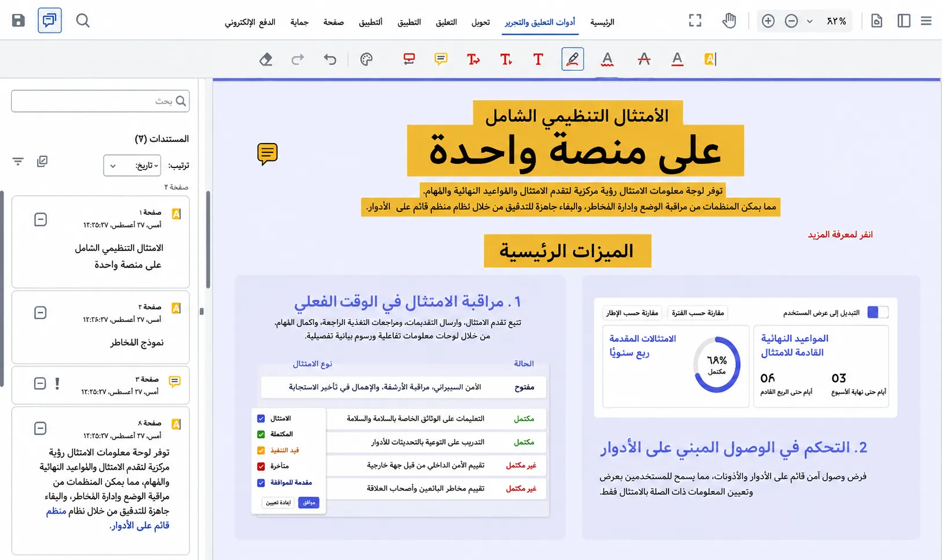Click مقارنة حسب الإطار button

coord(632,313)
